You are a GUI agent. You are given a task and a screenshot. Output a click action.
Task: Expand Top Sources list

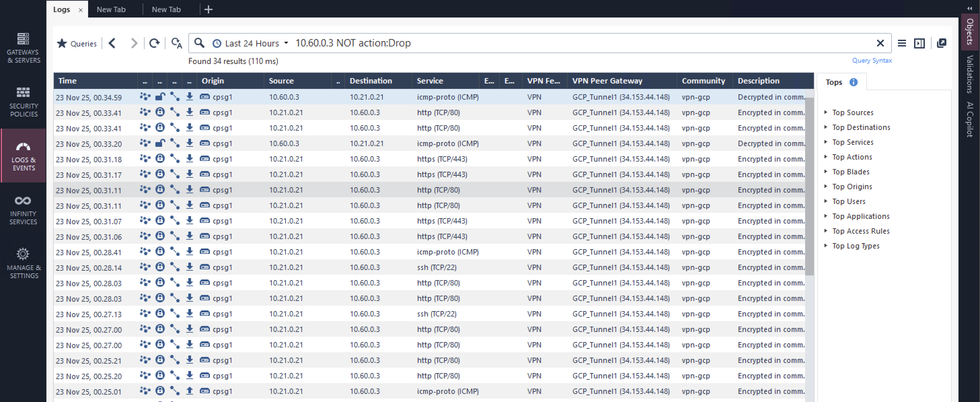pyautogui.click(x=852, y=112)
